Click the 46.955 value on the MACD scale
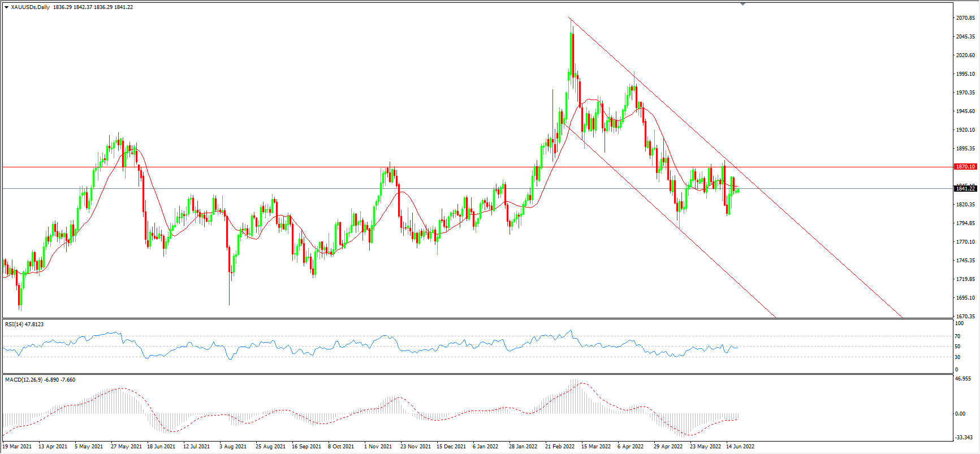This screenshot has height=454, width=980. (964, 379)
